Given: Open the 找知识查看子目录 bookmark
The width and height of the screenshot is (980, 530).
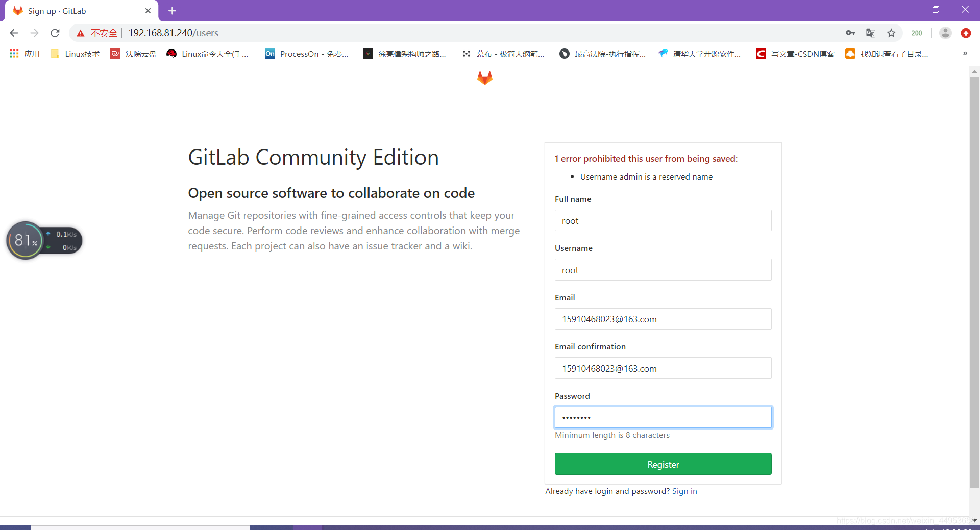Looking at the screenshot, I should tap(887, 54).
